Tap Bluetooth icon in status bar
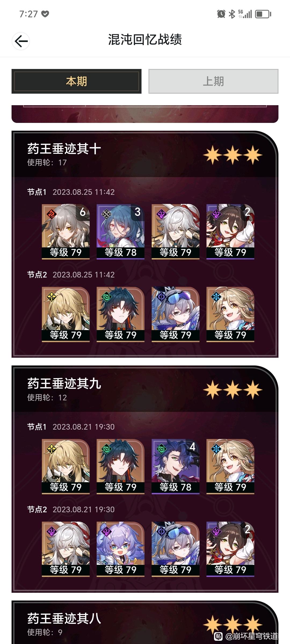 tap(232, 14)
